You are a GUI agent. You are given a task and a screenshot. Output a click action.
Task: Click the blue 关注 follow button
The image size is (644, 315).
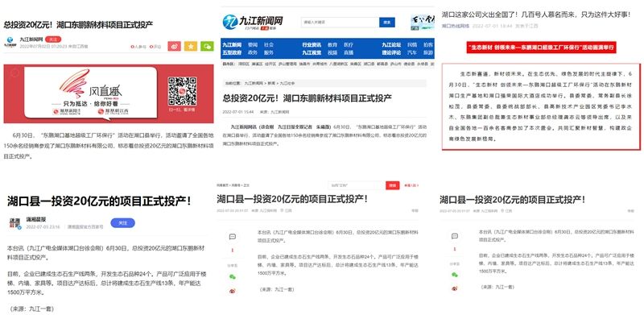click(123, 223)
